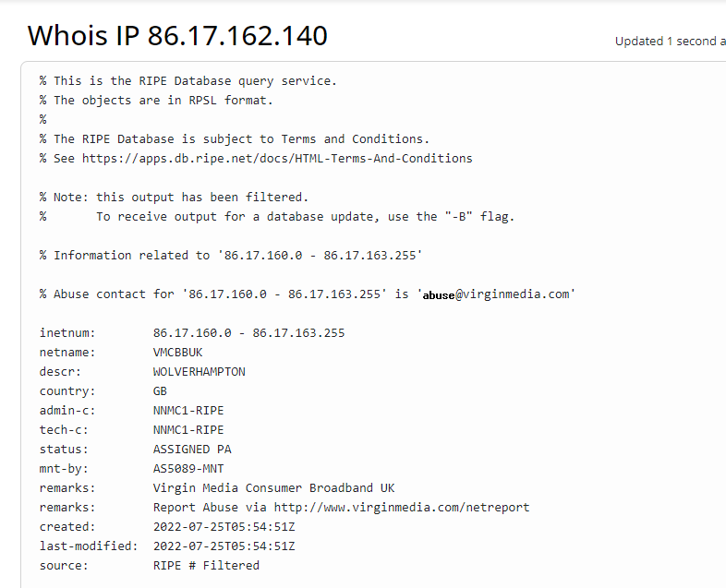Click the country value GB
Screen dimensions: 726x588
[x=160, y=390]
